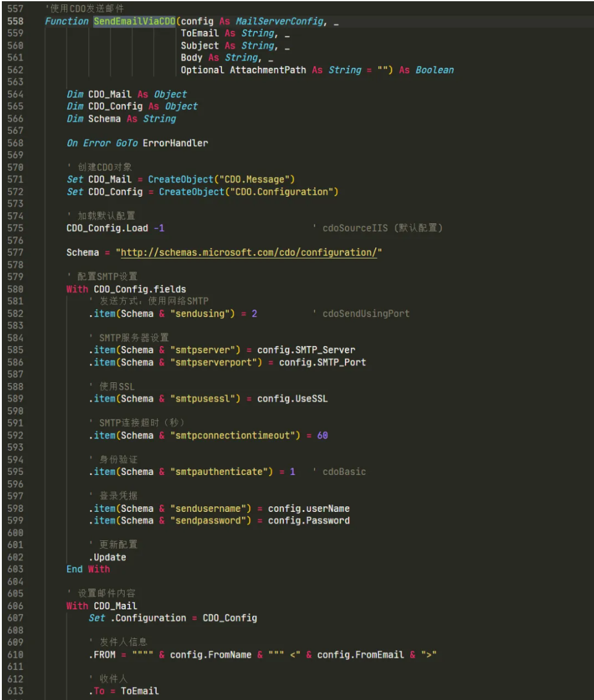Select the "smtpconnectiontimeout" string
Viewport: 594px width, 700px height.
tap(233, 435)
